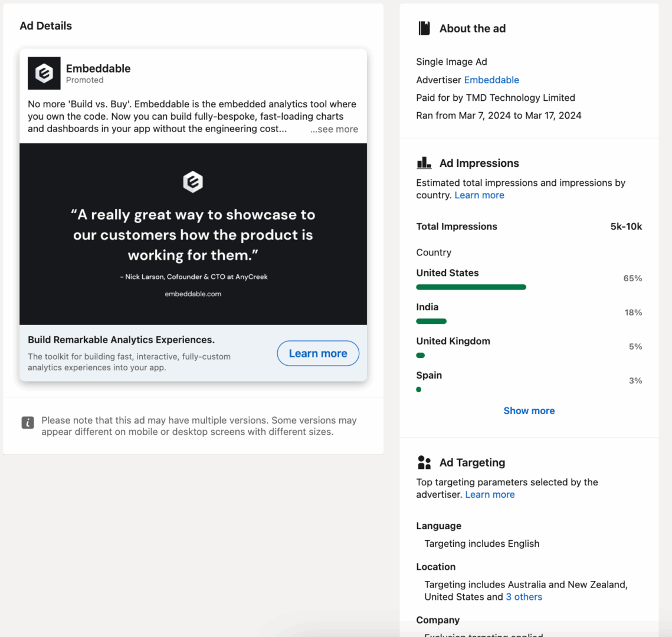Click the Embeddable company name in ad

(x=99, y=68)
